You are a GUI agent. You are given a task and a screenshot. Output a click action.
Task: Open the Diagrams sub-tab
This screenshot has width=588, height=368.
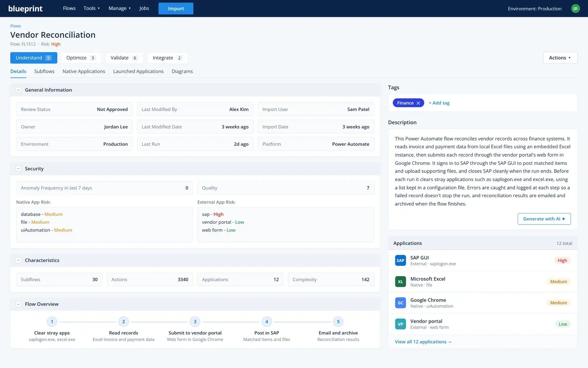(182, 71)
